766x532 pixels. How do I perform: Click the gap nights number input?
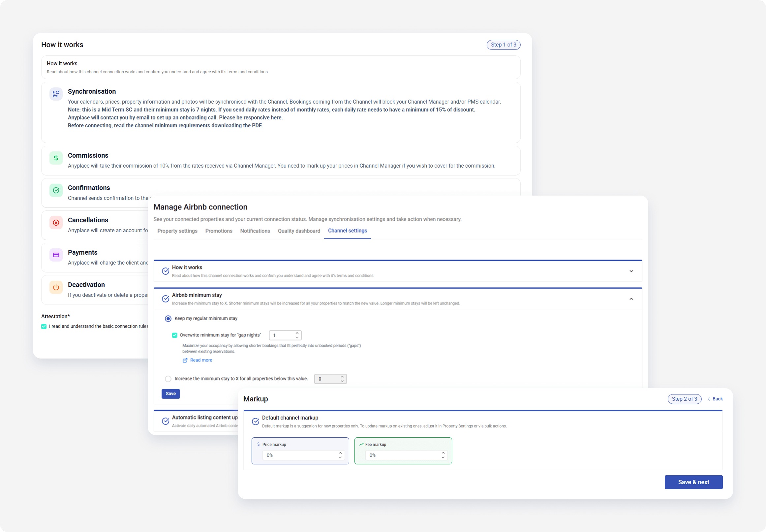click(x=285, y=335)
